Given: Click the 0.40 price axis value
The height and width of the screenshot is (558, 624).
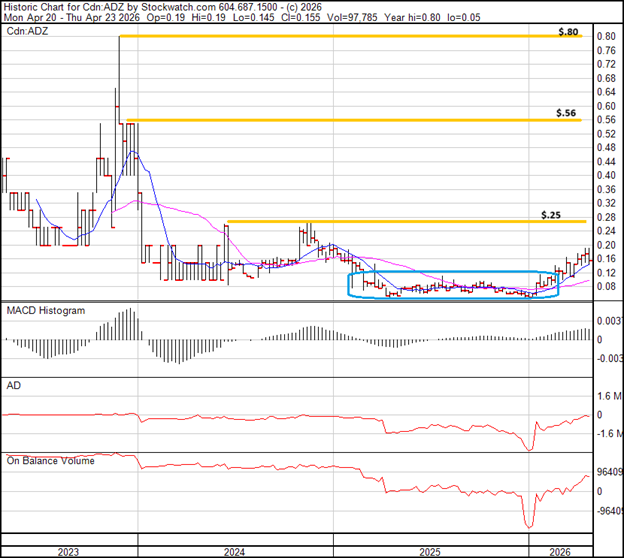Looking at the screenshot, I should click(605, 175).
